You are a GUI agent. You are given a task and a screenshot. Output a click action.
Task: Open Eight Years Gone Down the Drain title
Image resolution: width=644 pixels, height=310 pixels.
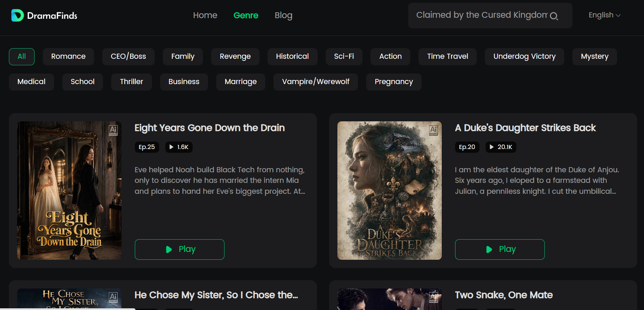[x=209, y=128]
